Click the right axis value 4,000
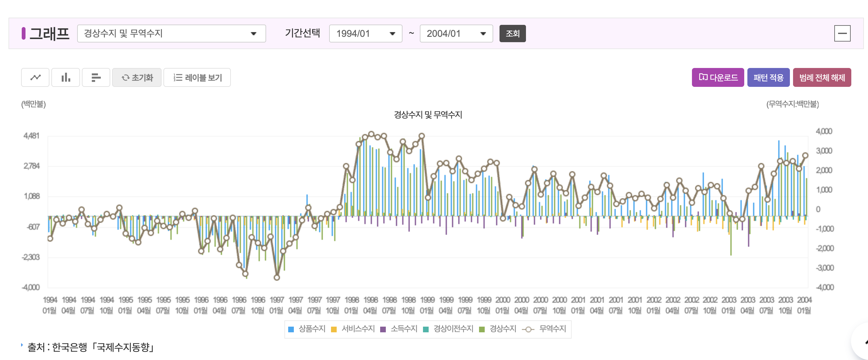Image resolution: width=868 pixels, height=360 pixels. (x=824, y=131)
